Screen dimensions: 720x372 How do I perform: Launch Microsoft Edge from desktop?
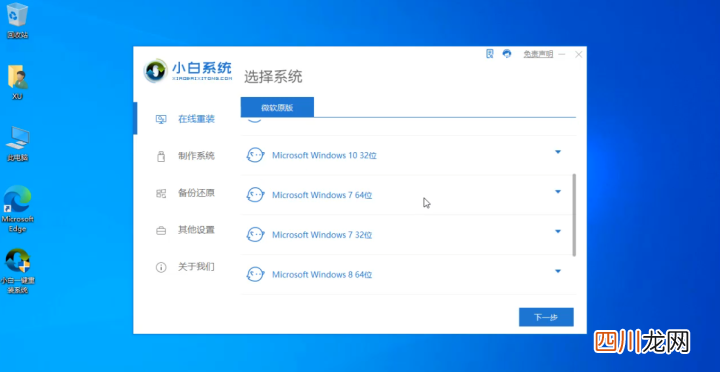[x=17, y=209]
